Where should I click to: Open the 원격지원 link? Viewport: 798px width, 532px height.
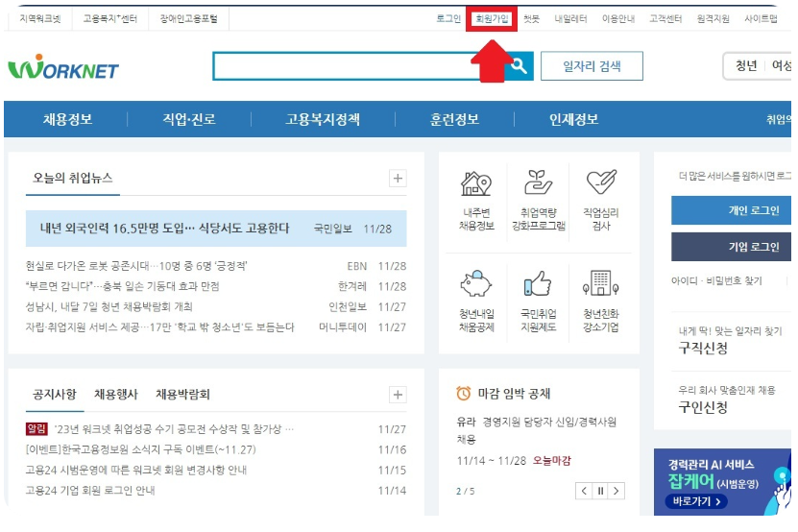click(x=713, y=19)
